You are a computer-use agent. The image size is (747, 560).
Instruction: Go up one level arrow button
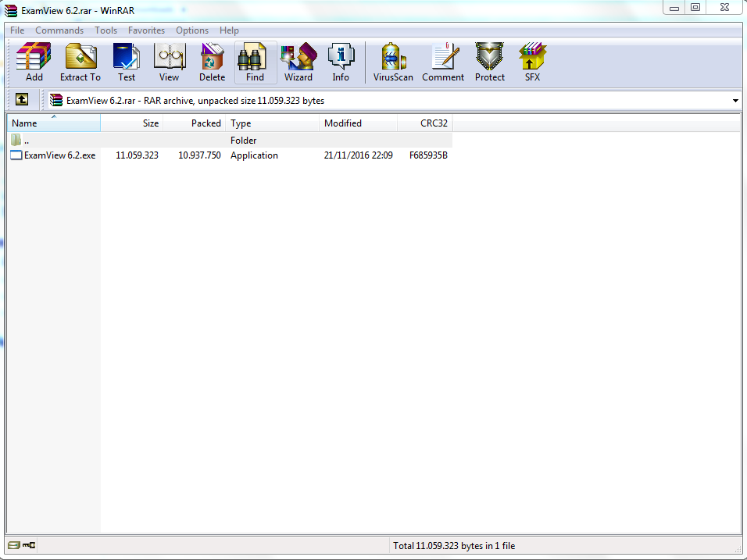[22, 99]
